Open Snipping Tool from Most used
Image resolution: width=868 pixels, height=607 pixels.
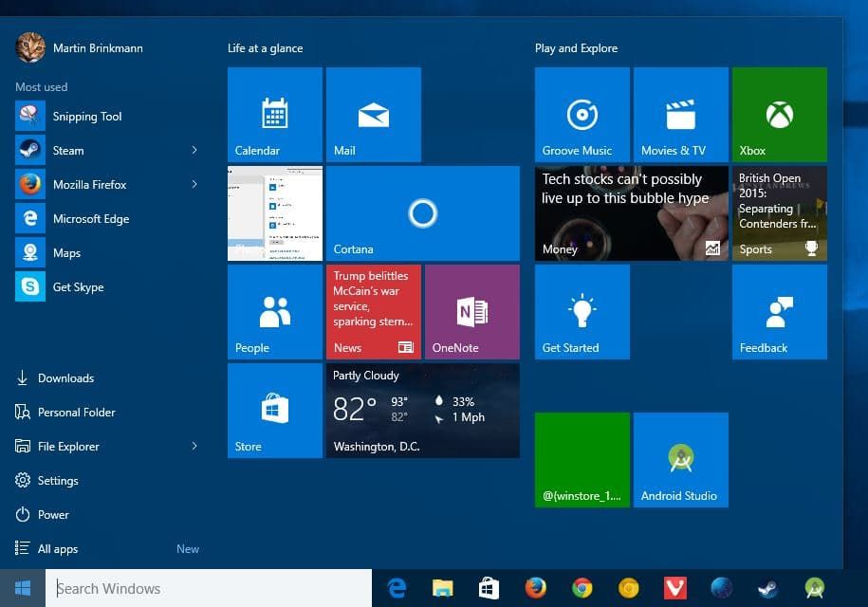86,117
